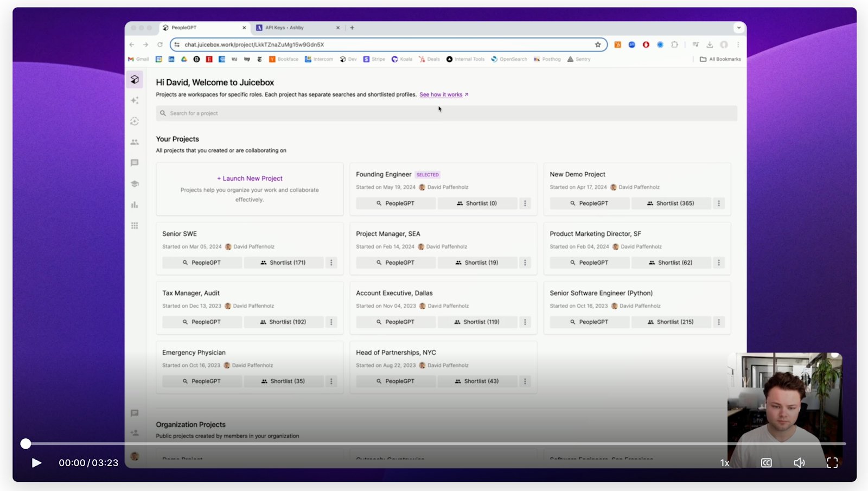
Task: Open the Bookface bookmark
Action: (284, 59)
